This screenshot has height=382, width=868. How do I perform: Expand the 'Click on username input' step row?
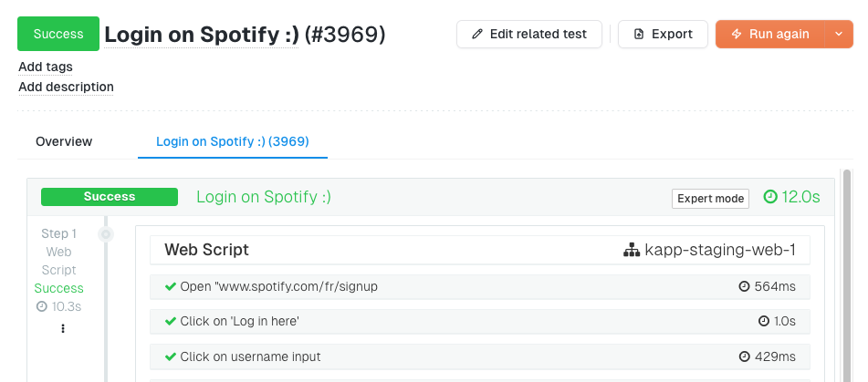click(479, 356)
